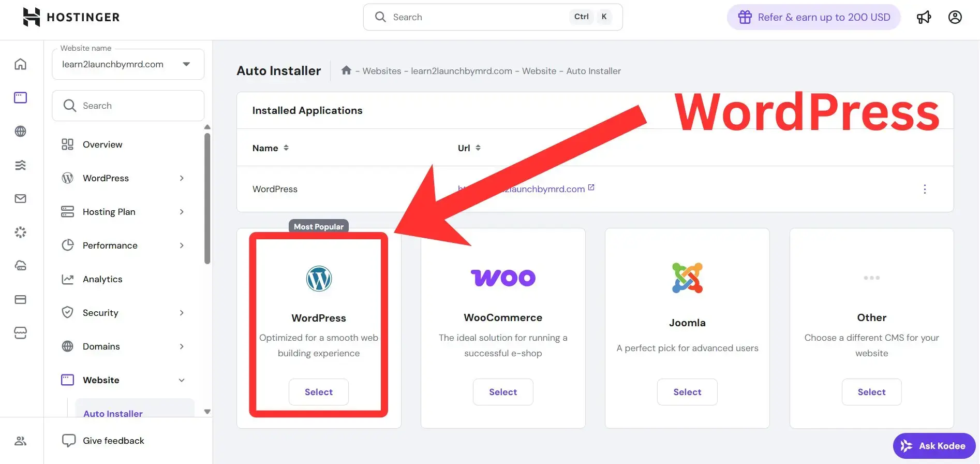The width and height of the screenshot is (980, 464).
Task: Click the sidebar scroll-up arrow
Action: [207, 127]
